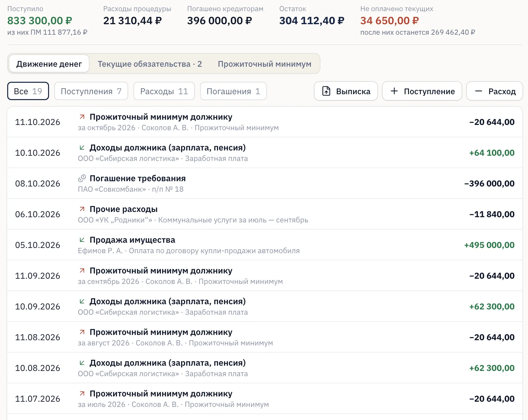Click the Выписка button label
528x420 pixels.
pyautogui.click(x=353, y=91)
